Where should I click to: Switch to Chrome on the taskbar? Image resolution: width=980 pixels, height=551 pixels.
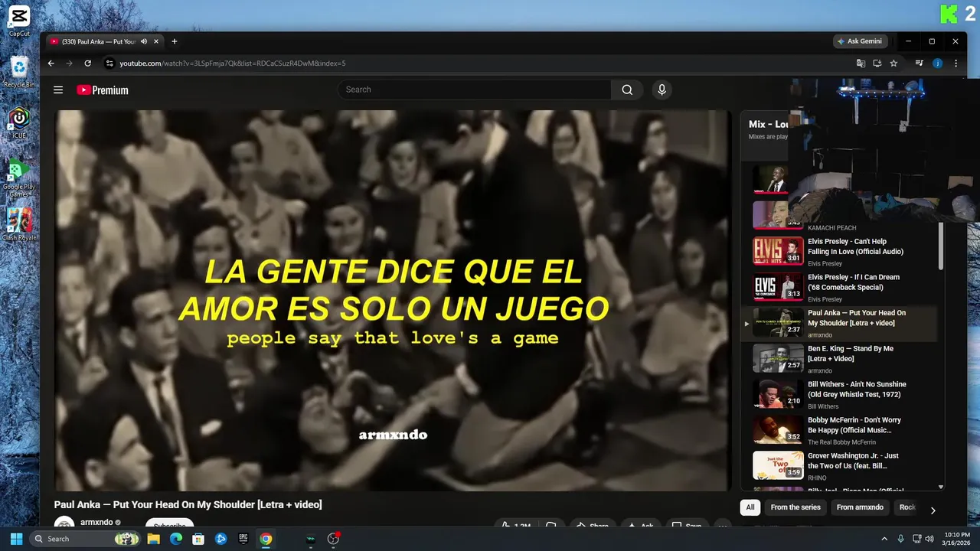pos(266,539)
